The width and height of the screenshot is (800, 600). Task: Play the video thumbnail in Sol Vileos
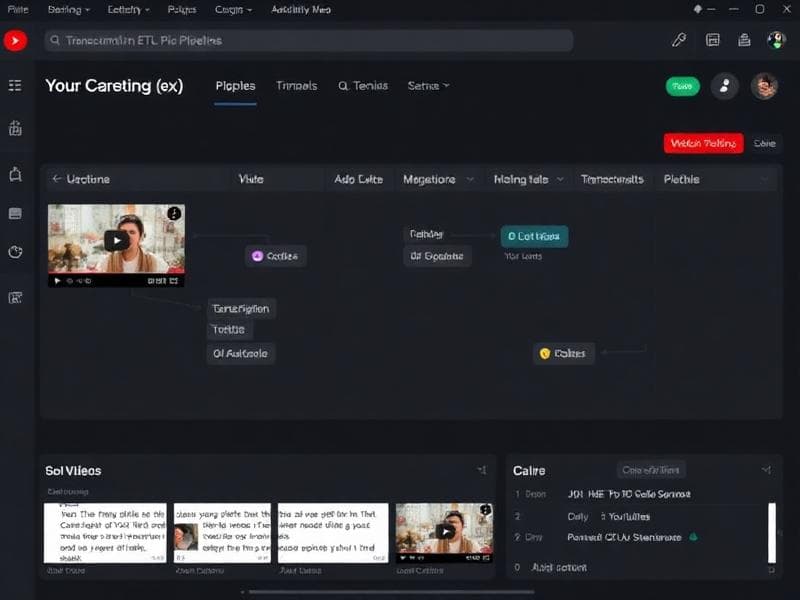(x=444, y=533)
